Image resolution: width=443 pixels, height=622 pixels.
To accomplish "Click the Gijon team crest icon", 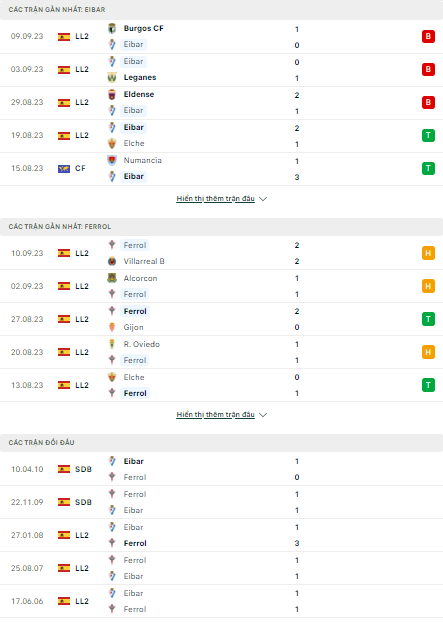I will pos(112,327).
